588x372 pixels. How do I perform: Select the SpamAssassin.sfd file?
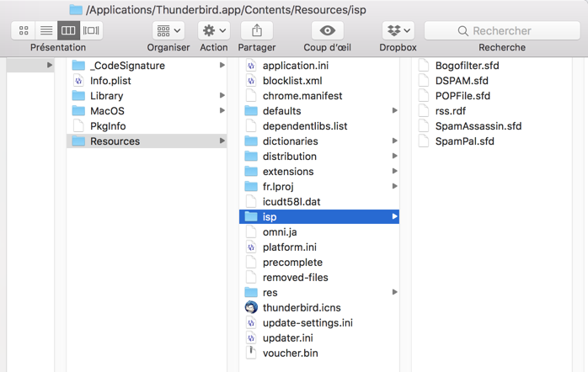tap(478, 126)
